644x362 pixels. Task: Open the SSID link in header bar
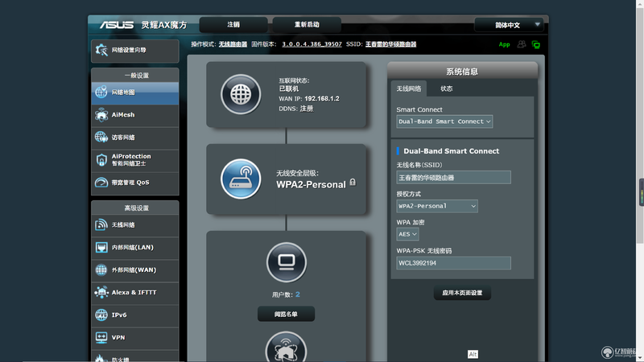(x=391, y=44)
